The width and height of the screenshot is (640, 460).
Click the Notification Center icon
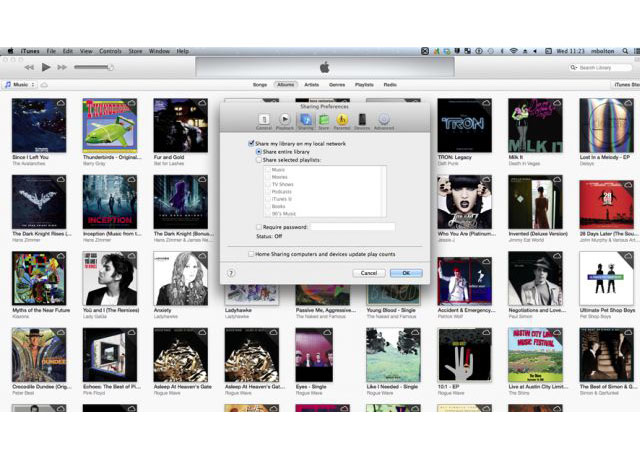click(x=637, y=51)
